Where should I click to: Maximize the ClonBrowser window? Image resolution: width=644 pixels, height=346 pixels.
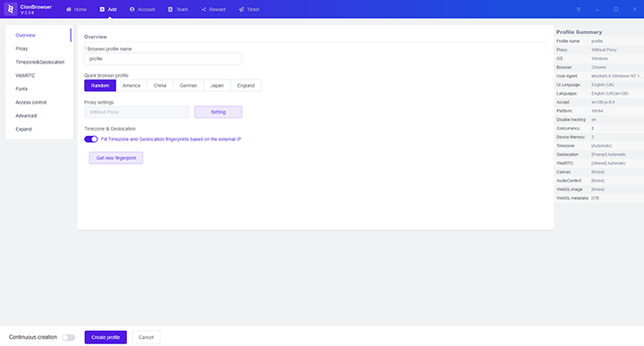[x=615, y=9]
